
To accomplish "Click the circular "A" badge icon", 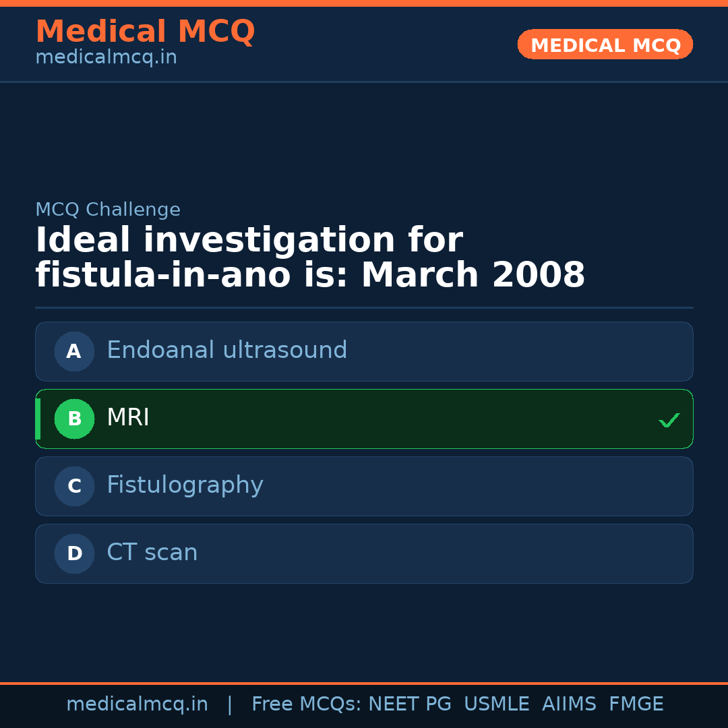I will 74,351.
